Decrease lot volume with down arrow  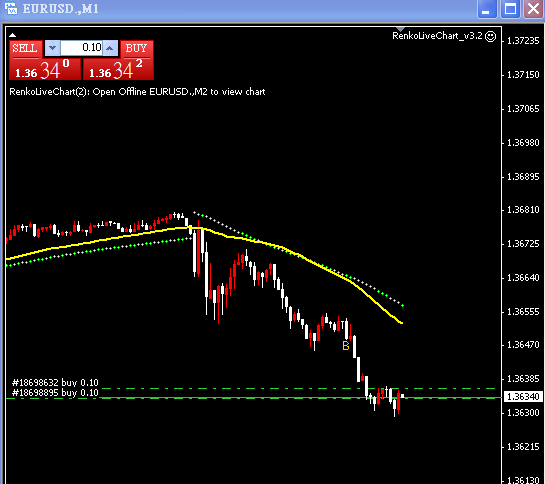click(x=52, y=48)
